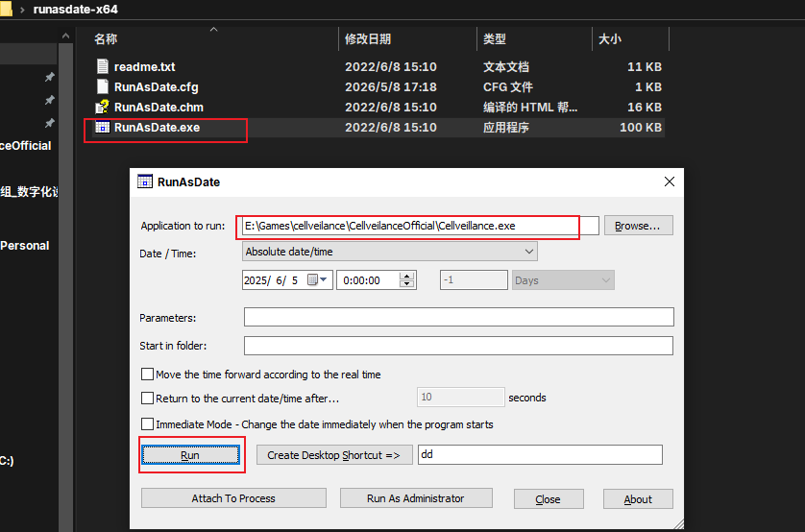Sort files by 大小 column header
805x532 pixels.
tap(610, 39)
